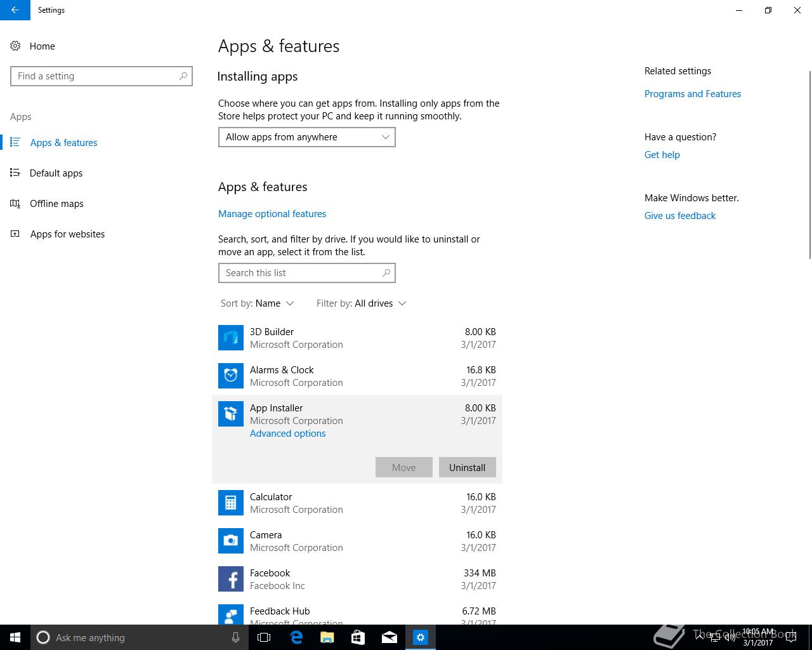This screenshot has width=812, height=650.
Task: Click the Apps for websites icon
Action: point(15,234)
